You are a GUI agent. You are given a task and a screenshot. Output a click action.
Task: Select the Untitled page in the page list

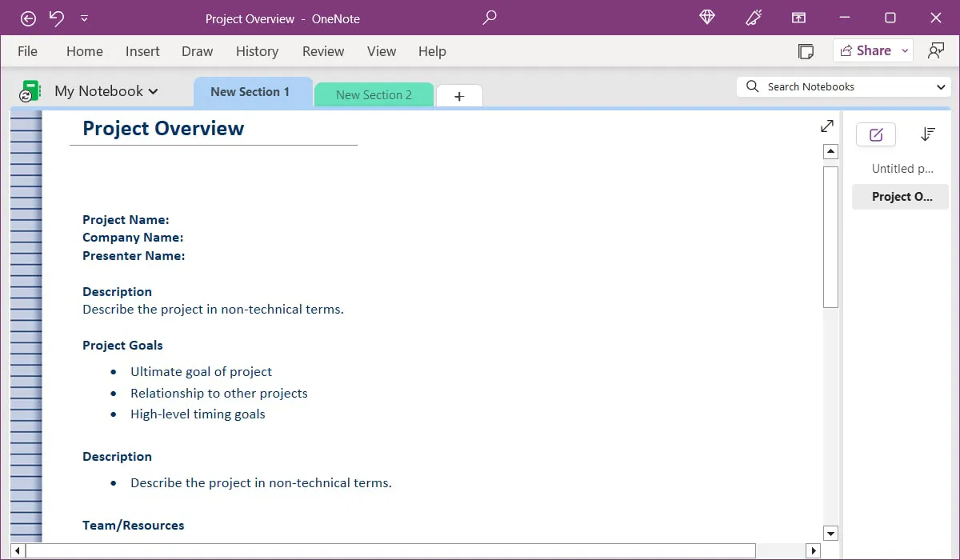[x=902, y=168]
